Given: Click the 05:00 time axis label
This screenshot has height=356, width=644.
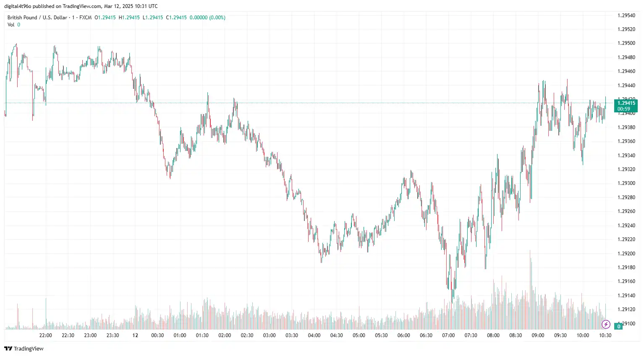Looking at the screenshot, I should tap(359, 335).
